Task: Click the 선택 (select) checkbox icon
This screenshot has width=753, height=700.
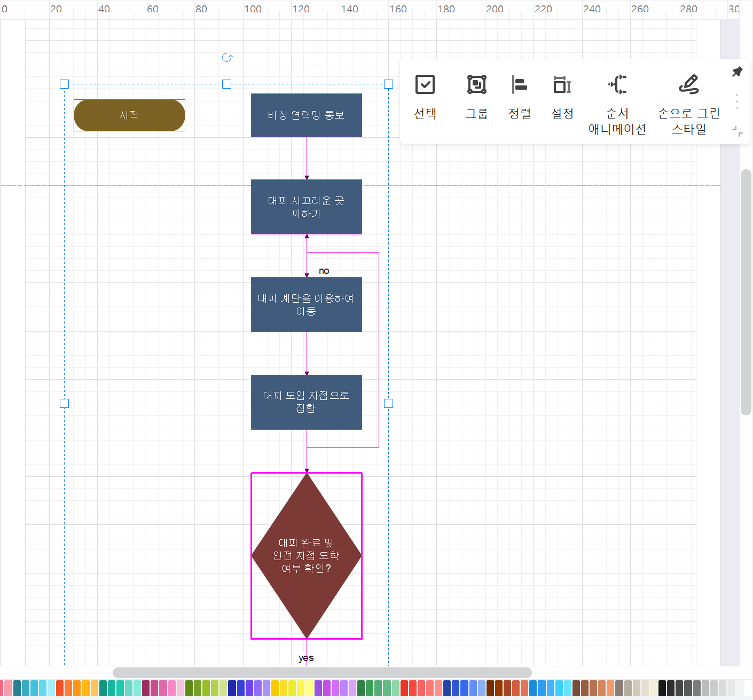Action: [x=425, y=84]
